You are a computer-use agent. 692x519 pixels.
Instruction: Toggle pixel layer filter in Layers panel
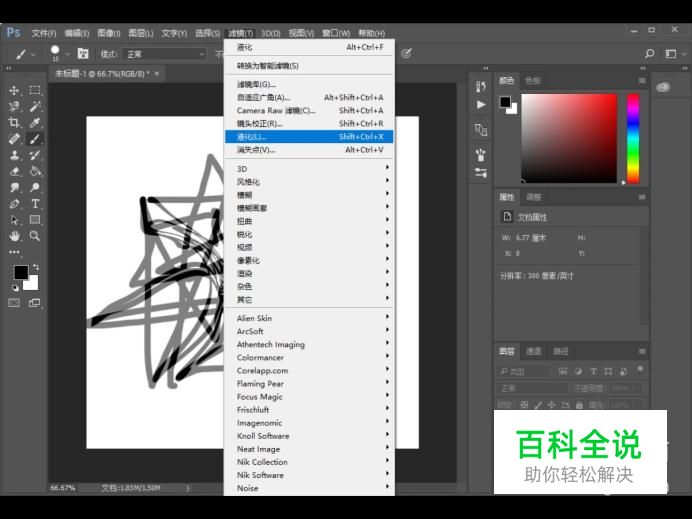click(x=563, y=372)
